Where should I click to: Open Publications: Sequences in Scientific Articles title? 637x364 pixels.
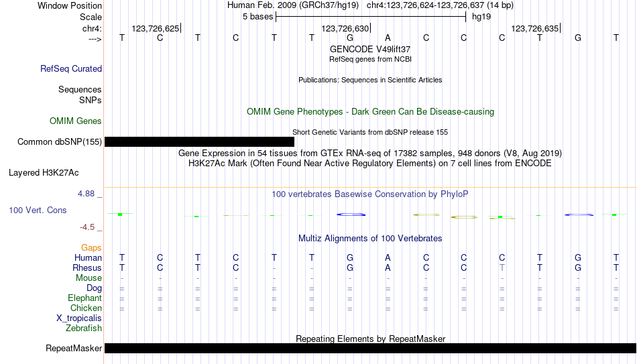point(370,80)
